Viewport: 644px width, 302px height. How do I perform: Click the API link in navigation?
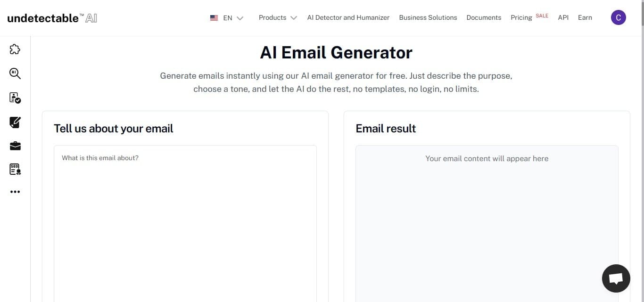[563, 18]
